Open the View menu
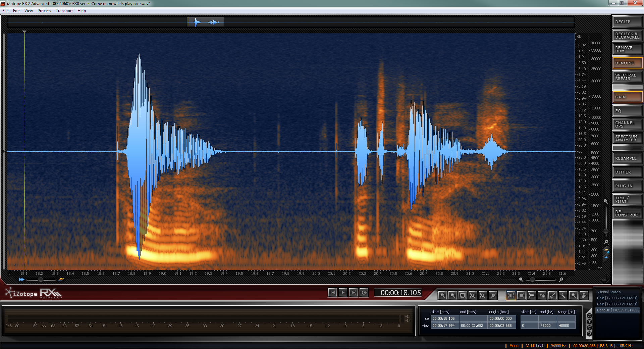The height and width of the screenshot is (349, 644). (x=29, y=11)
